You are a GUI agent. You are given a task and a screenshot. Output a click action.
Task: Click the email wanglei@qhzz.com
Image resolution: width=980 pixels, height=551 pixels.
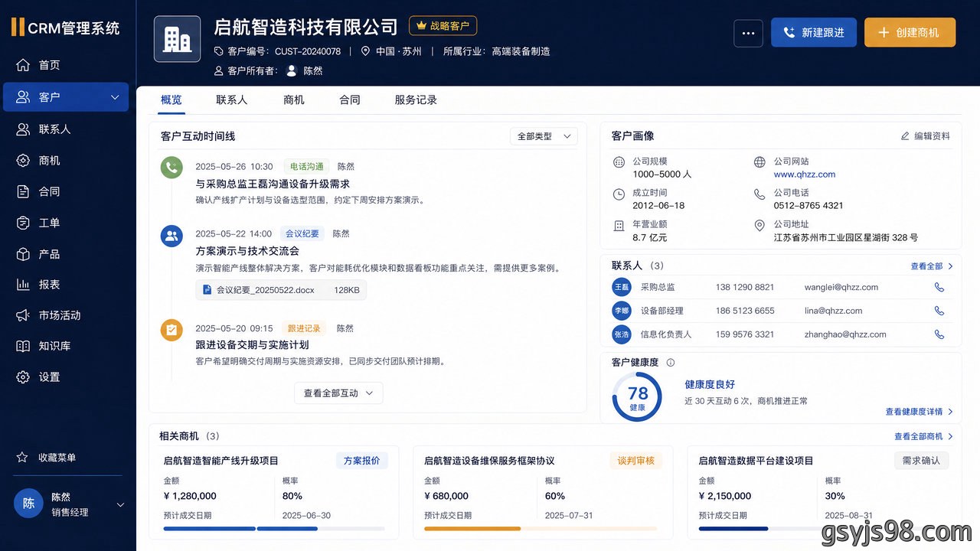tap(841, 287)
